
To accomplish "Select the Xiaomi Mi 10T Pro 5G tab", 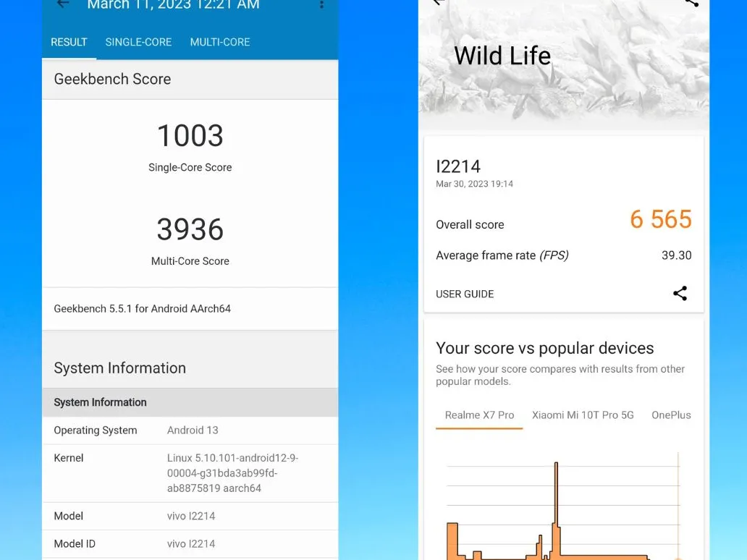I will [x=583, y=415].
